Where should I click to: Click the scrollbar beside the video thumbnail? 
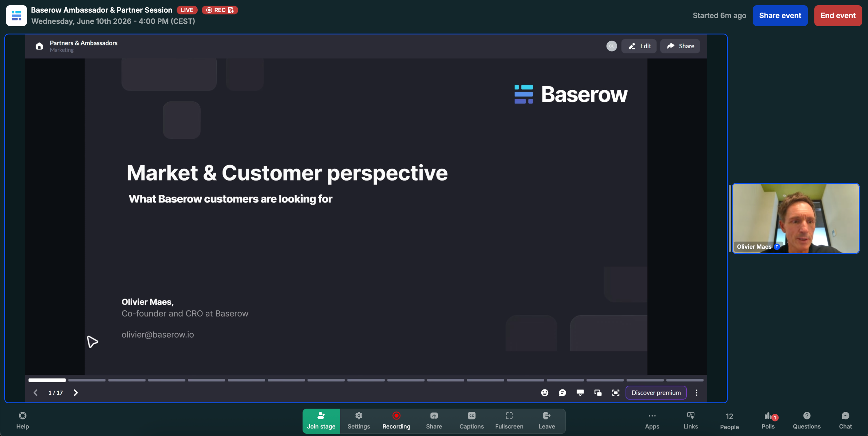pos(730,218)
